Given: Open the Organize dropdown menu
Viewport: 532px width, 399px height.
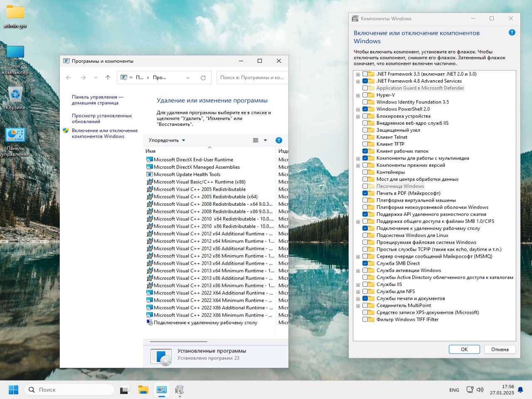Looking at the screenshot, I should 167,140.
